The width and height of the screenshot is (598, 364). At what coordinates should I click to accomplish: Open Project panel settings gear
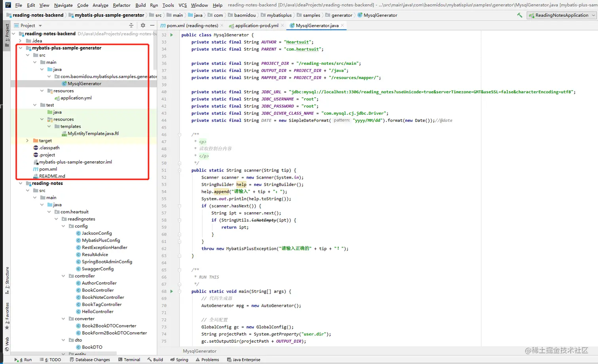142,25
